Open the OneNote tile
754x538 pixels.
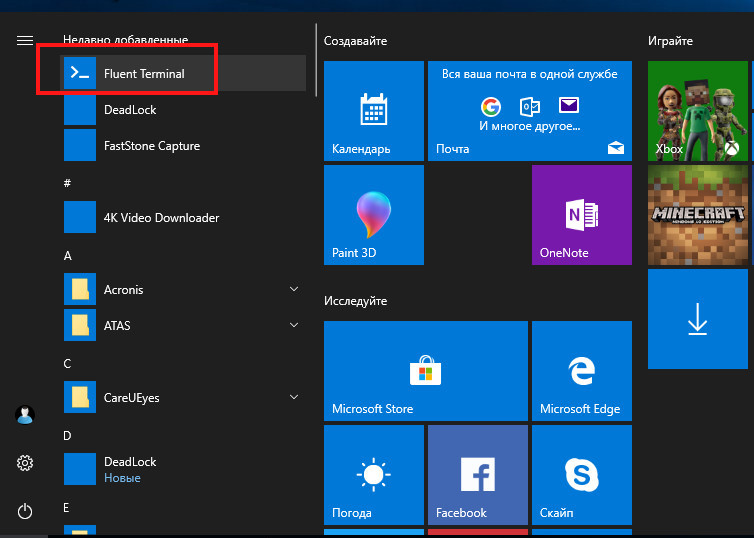581,215
